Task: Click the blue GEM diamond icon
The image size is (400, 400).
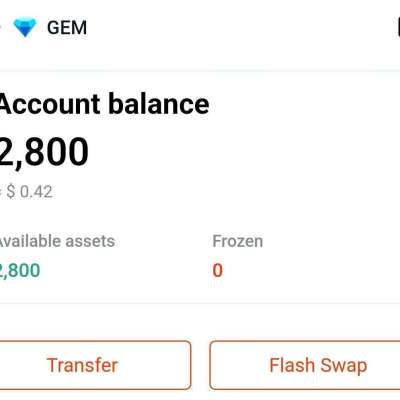Action: tap(25, 27)
